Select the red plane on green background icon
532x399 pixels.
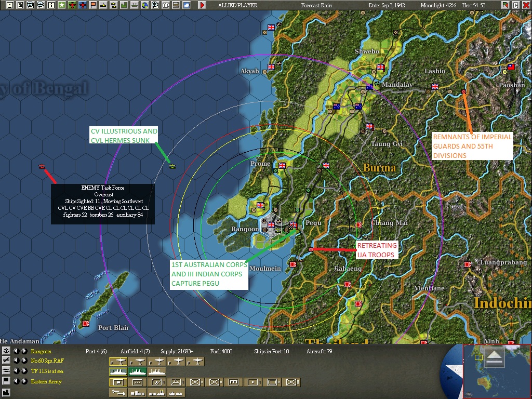(x=72, y=5)
